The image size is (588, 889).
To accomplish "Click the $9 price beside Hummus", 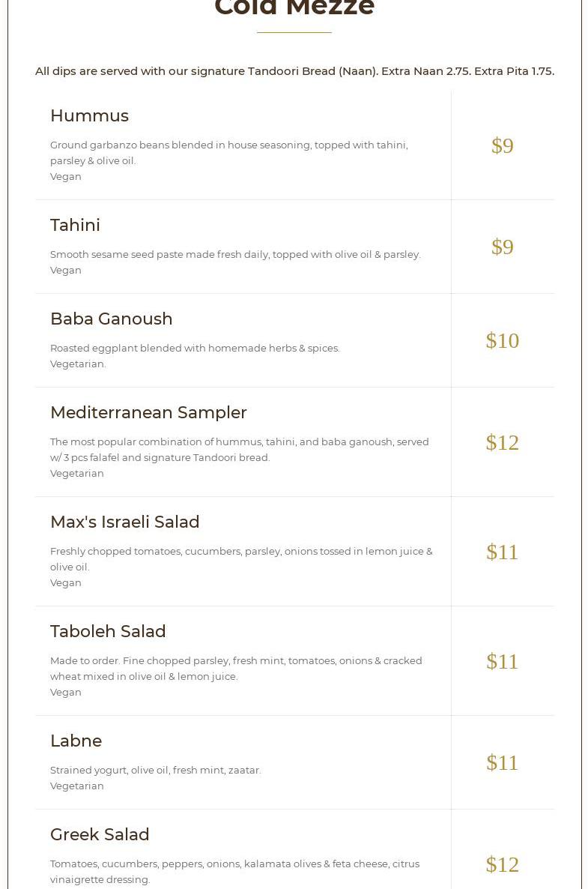I will coord(502,145).
